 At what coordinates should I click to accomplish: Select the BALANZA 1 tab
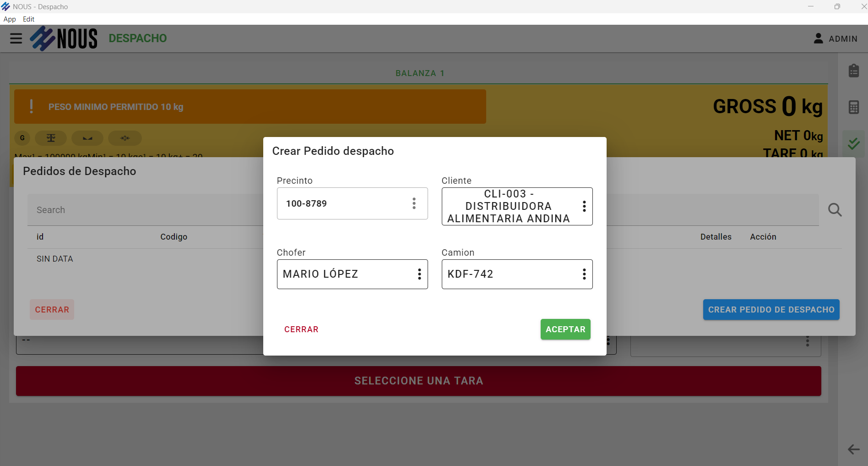(x=419, y=73)
